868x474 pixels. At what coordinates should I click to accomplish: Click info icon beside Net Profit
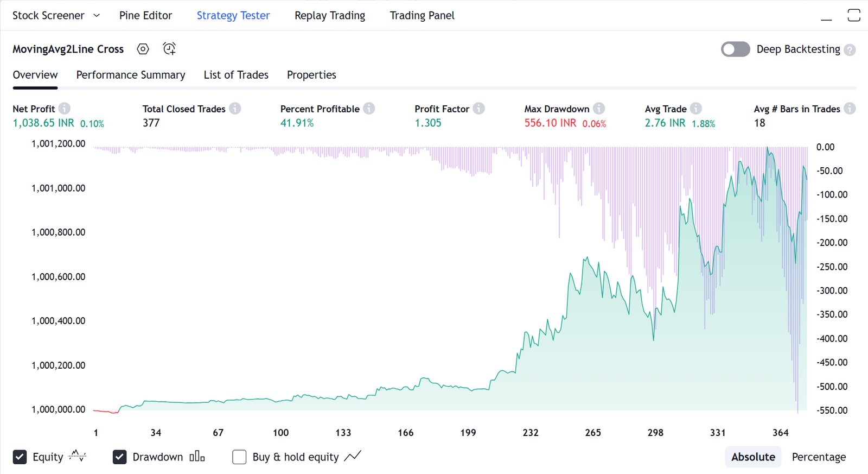(x=64, y=109)
